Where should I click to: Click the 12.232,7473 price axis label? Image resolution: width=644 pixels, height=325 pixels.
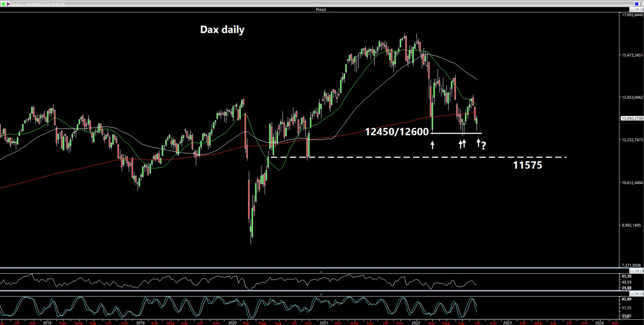coord(632,140)
